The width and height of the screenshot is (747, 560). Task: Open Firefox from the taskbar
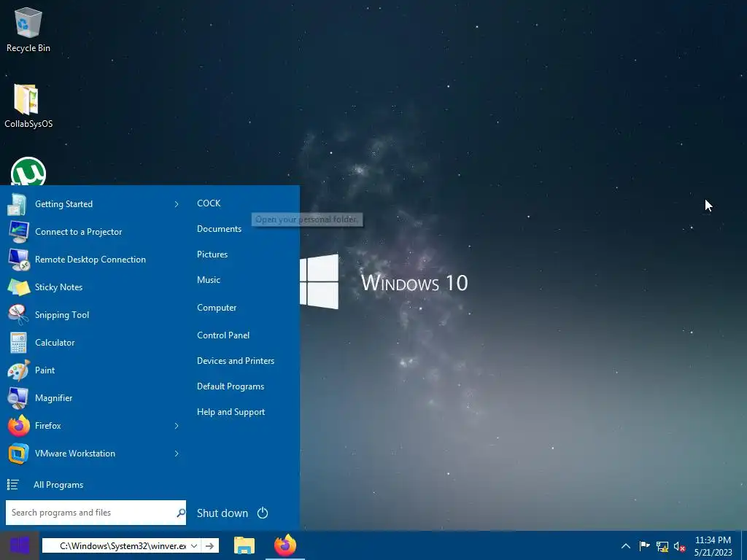[x=285, y=545]
